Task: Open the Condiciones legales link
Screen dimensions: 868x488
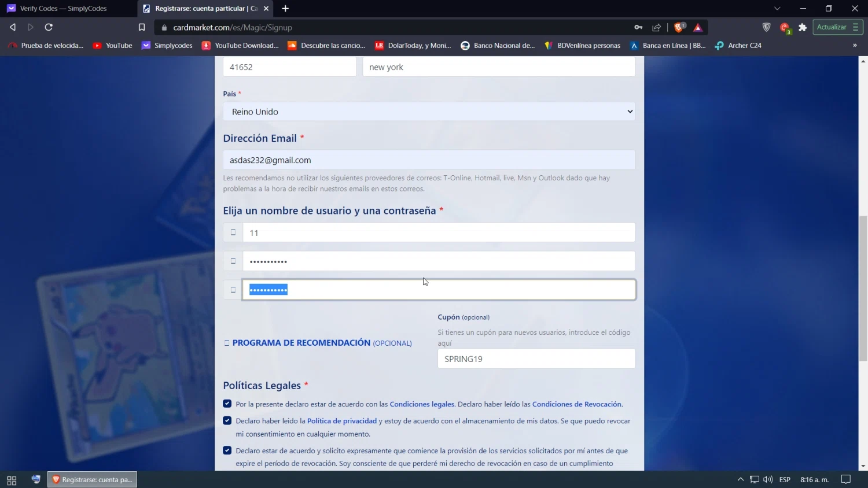Action: pos(422,404)
